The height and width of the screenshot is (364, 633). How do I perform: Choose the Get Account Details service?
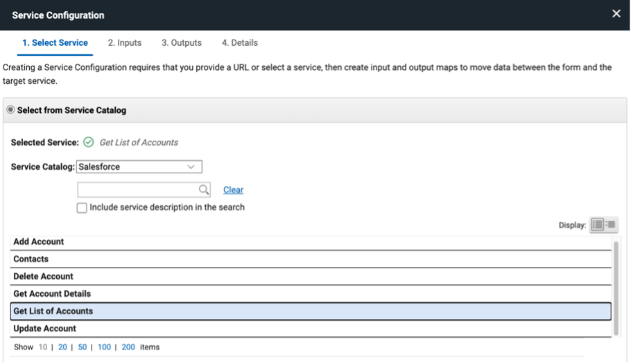(52, 294)
